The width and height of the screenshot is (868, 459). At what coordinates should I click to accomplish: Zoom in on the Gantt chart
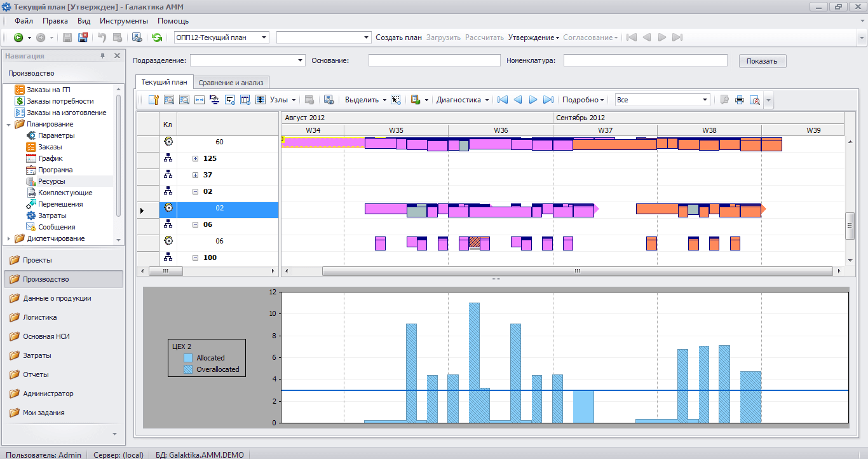[169, 100]
